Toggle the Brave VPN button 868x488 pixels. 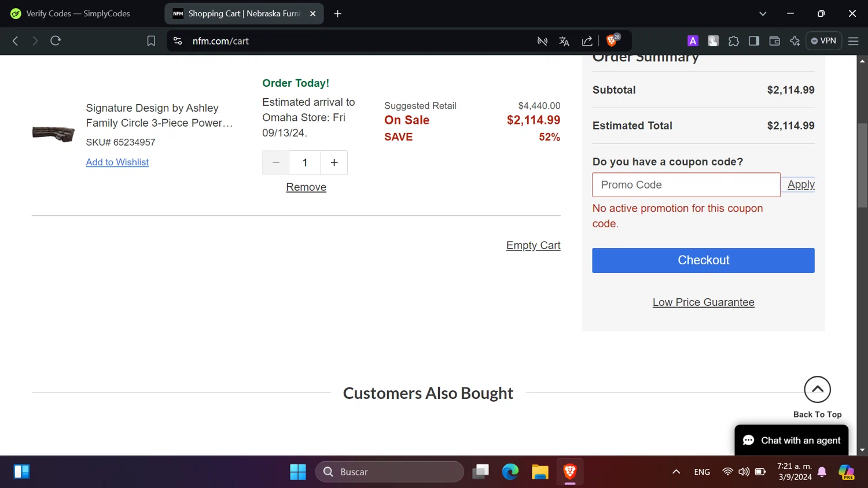(823, 41)
